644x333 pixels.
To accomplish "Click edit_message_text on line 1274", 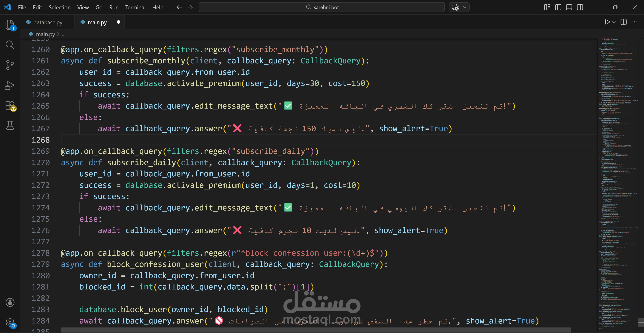I will click(x=234, y=208).
